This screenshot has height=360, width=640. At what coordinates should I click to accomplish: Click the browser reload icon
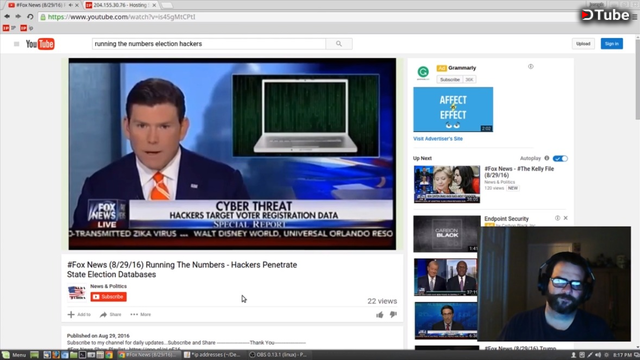pyautogui.click(x=30, y=17)
